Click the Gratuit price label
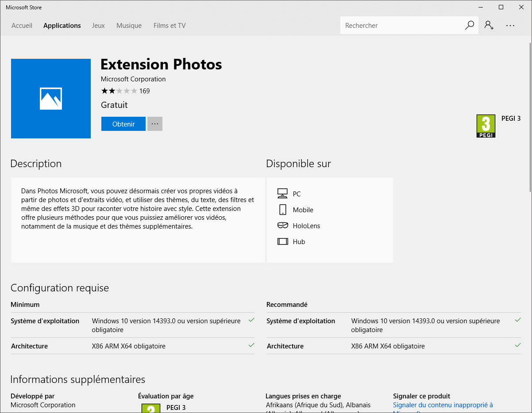532x413 pixels. (114, 105)
